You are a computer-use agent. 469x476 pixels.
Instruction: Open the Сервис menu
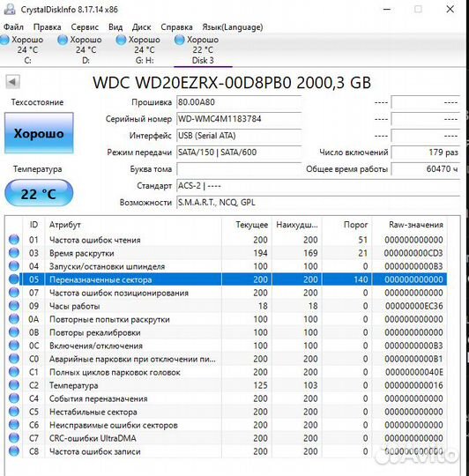[85, 27]
